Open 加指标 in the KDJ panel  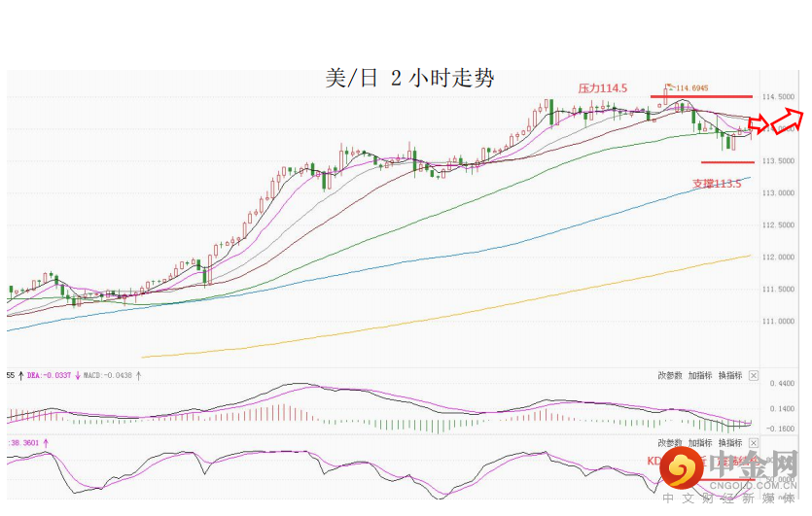[x=700, y=442]
